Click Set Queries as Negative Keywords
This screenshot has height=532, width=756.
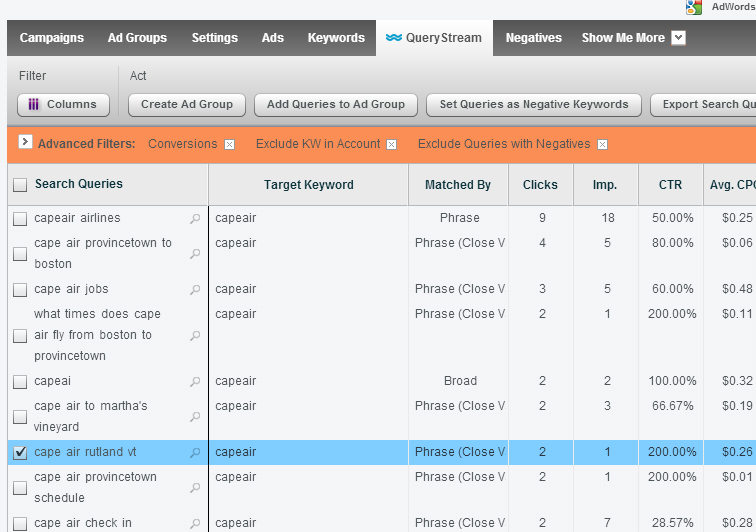534,105
